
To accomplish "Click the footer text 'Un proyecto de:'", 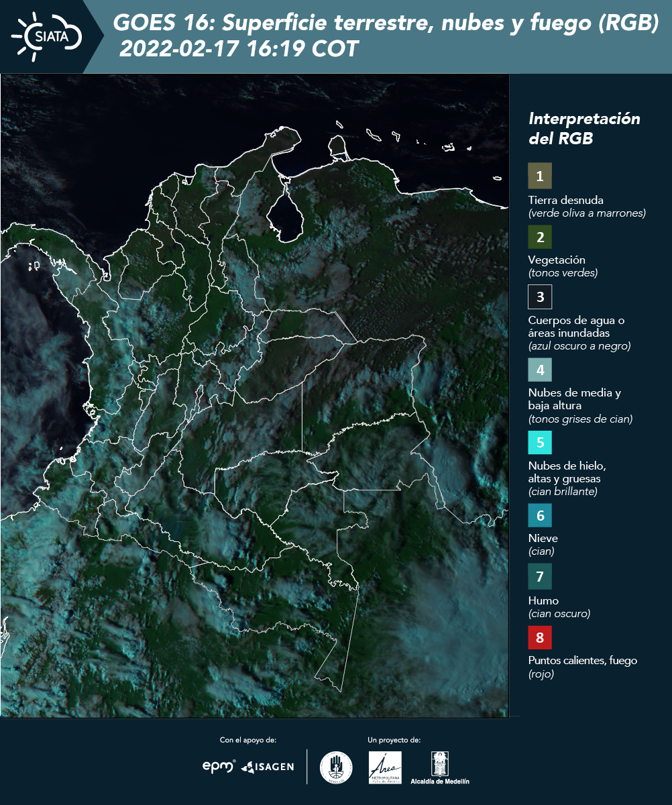I will [x=394, y=740].
